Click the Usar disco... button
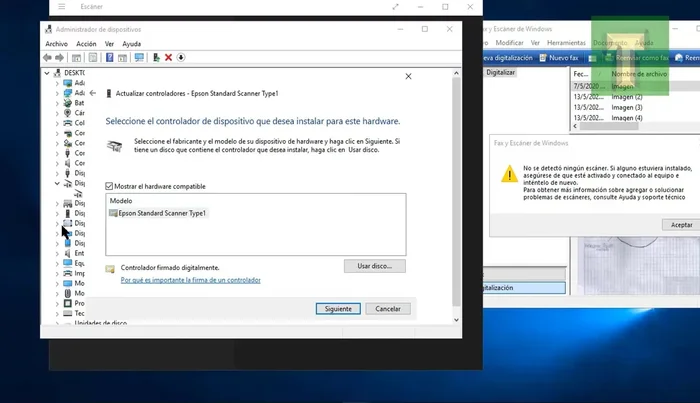The width and height of the screenshot is (700, 403). 375,266
